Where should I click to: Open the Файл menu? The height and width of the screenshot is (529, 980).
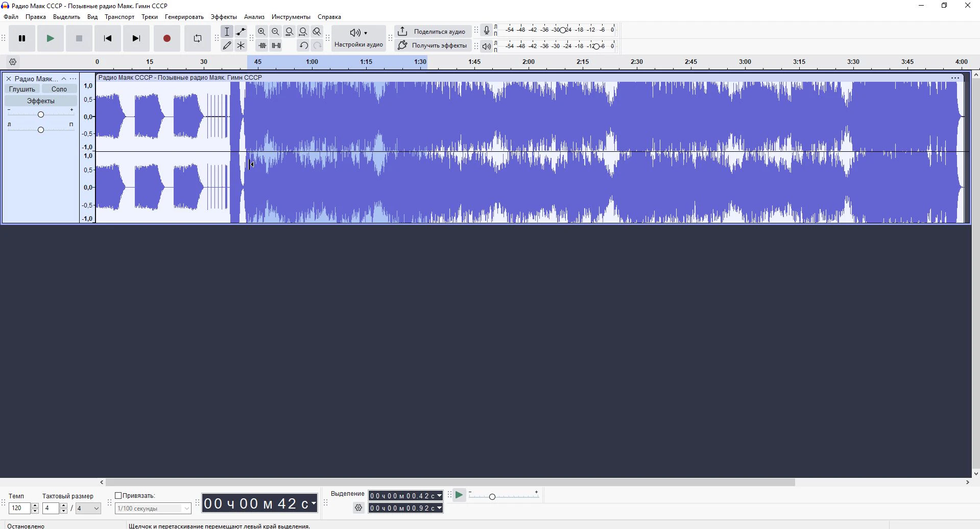pyautogui.click(x=11, y=17)
